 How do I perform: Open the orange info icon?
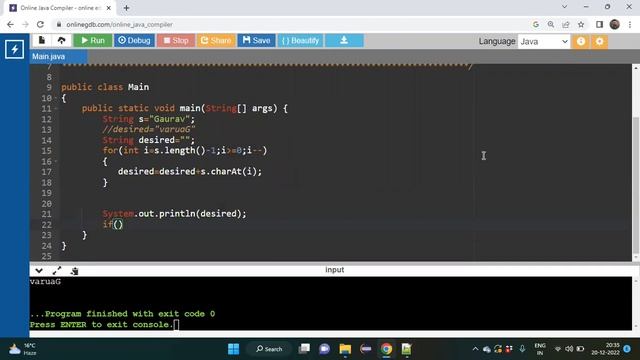(x=581, y=41)
